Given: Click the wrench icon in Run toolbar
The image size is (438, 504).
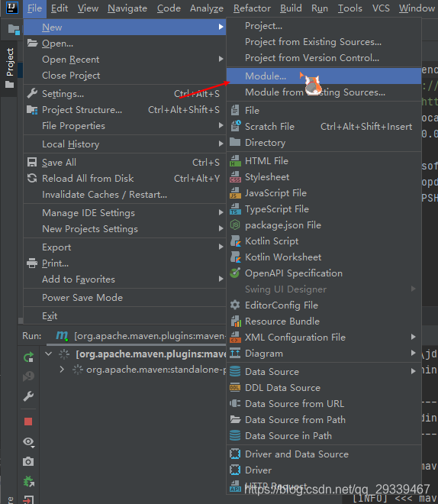Looking at the screenshot, I should click(x=28, y=396).
